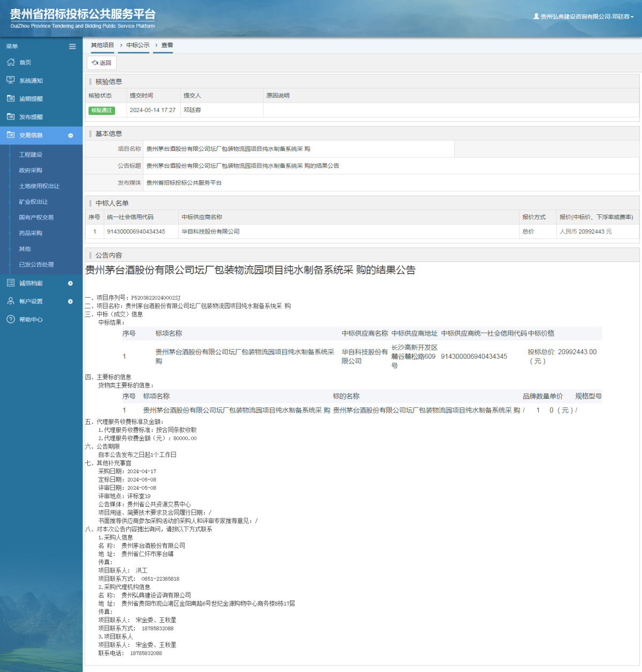Click submit time 2024-05-14 17:27
The width and height of the screenshot is (642, 672).
pos(152,110)
